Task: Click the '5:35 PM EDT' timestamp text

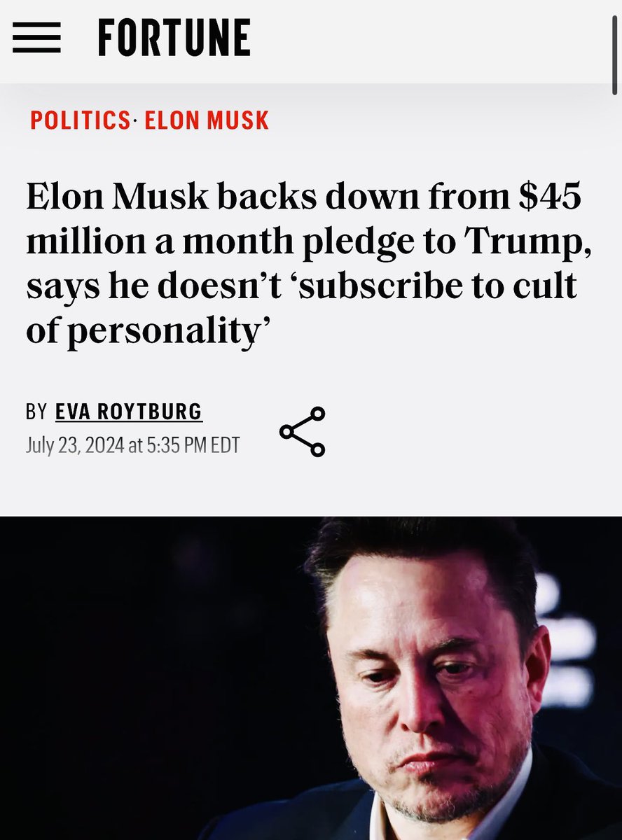Action: click(193, 445)
